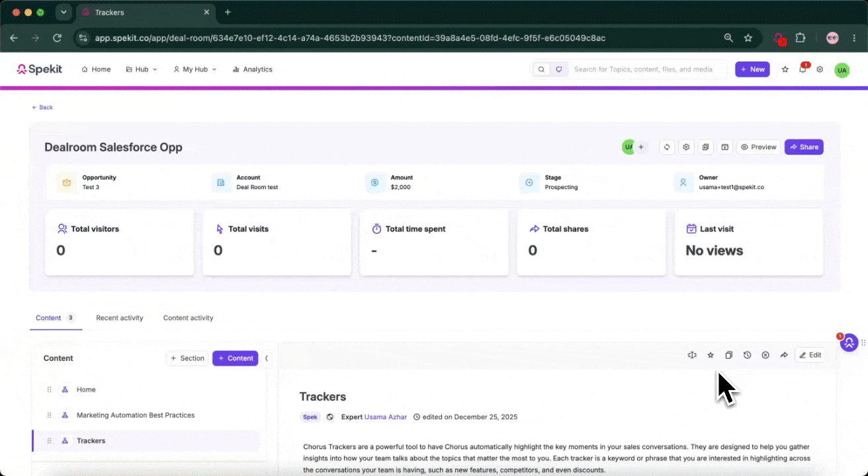Click the purple Content add button
This screenshot has height=476, width=868.
pyautogui.click(x=235, y=358)
